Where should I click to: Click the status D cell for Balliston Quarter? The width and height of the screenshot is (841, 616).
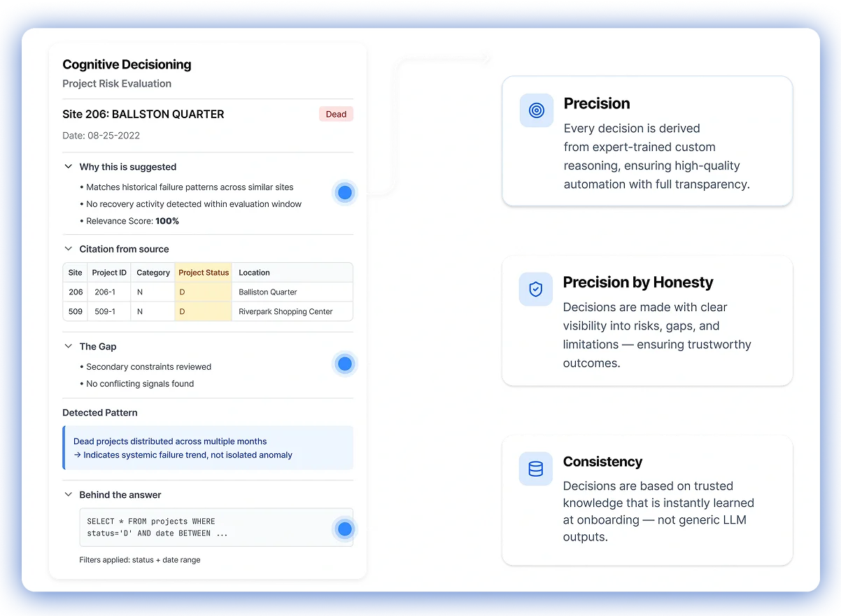tap(204, 292)
